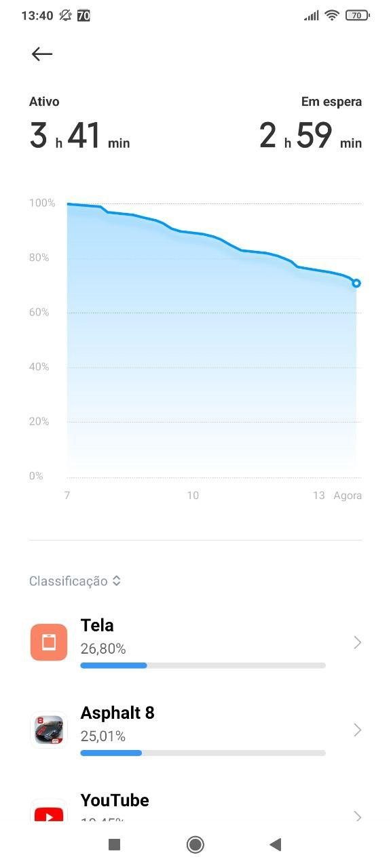Tap the recent apps square button
This screenshot has width=391, height=868.
[115, 844]
